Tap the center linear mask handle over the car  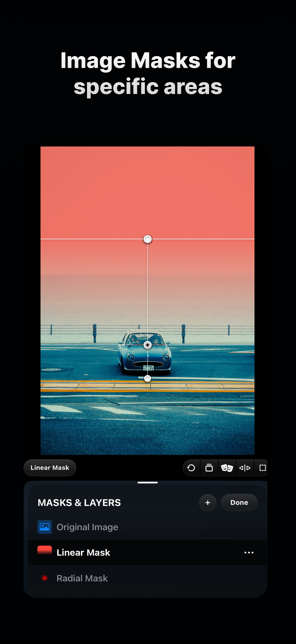pyautogui.click(x=148, y=345)
